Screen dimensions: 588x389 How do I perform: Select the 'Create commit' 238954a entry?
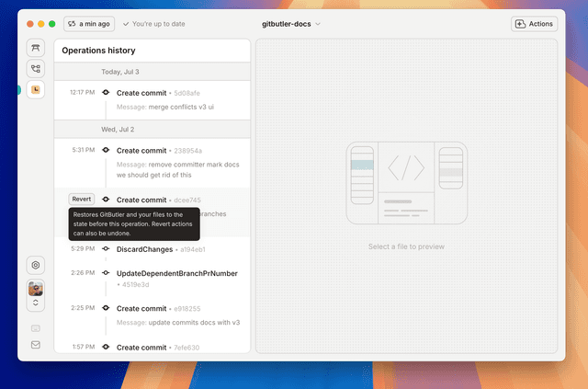tap(141, 150)
